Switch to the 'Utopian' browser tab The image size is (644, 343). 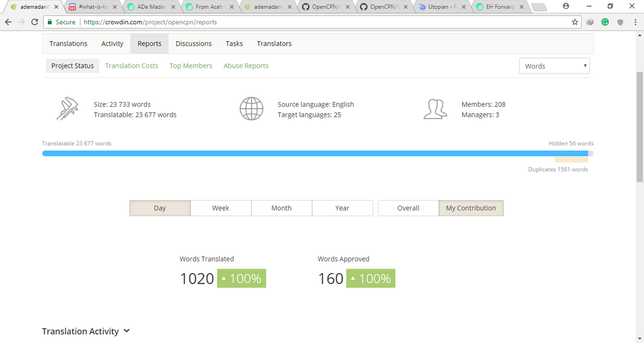click(441, 7)
